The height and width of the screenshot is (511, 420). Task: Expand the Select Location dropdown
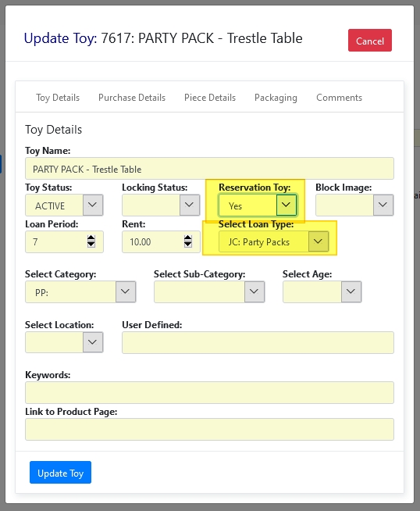click(64, 342)
